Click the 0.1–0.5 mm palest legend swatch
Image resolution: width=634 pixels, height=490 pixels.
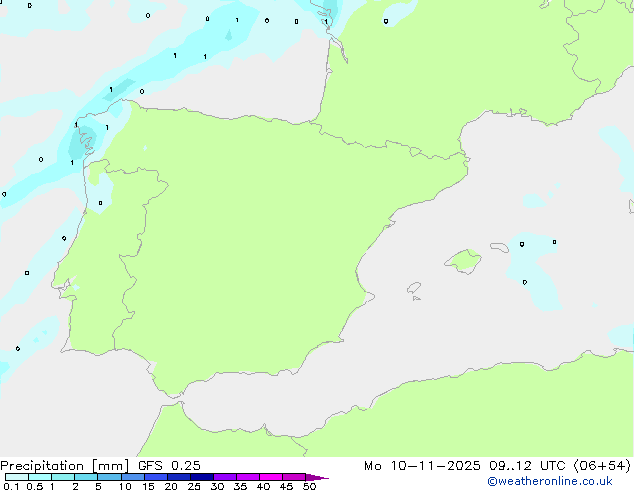point(17,477)
